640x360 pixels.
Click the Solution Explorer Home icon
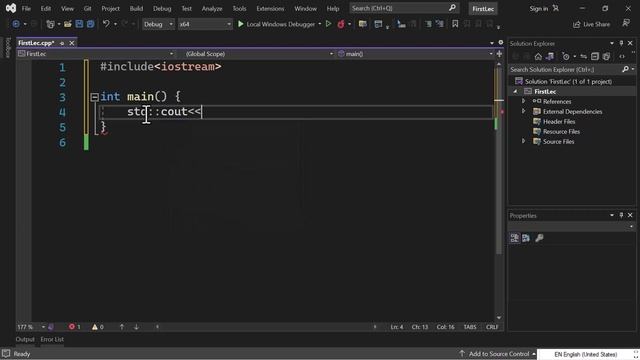pyautogui.click(x=538, y=56)
